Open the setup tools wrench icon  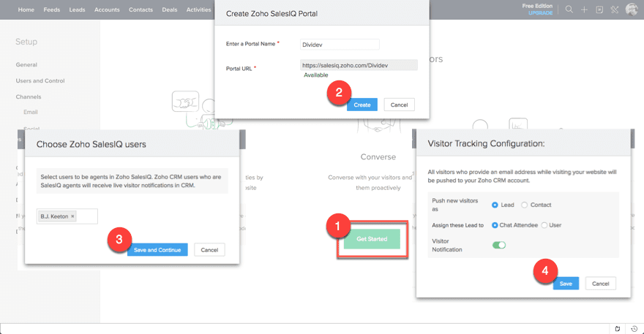pos(614,10)
